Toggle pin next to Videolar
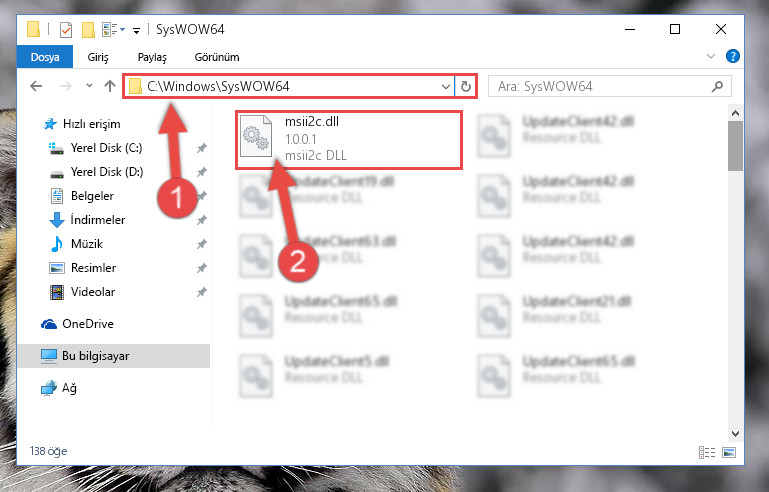Viewport: 769px width, 492px height. coord(202,292)
